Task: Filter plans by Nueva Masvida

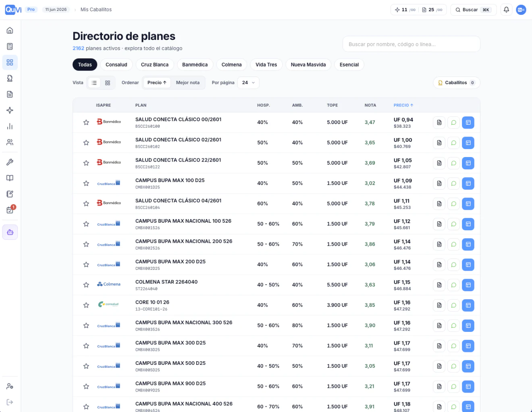Action: click(308, 64)
